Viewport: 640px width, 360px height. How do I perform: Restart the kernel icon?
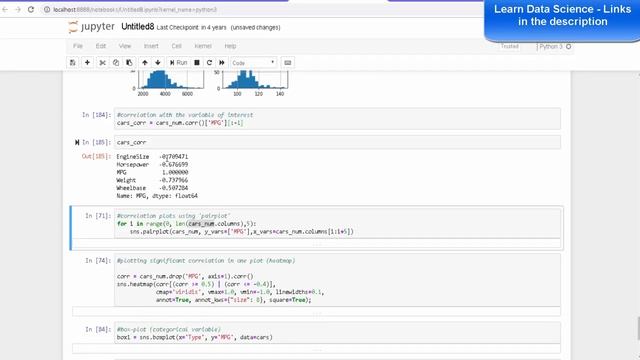pyautogui.click(x=209, y=62)
